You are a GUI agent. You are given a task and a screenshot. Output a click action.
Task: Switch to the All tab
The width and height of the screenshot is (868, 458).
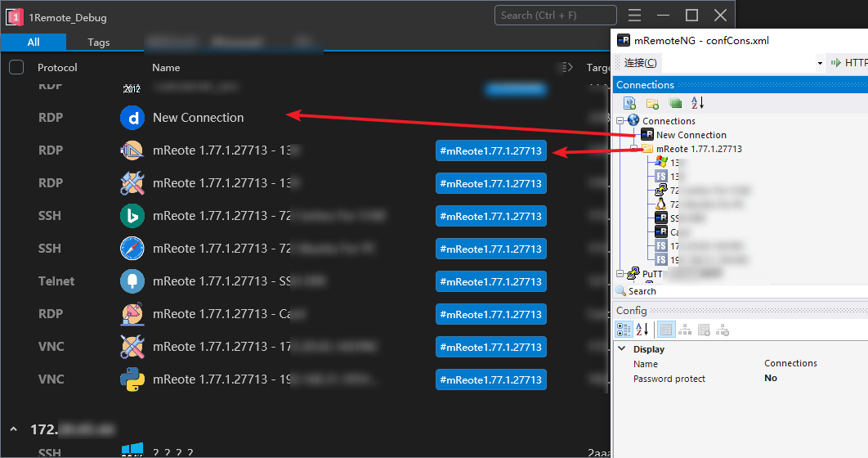pyautogui.click(x=34, y=42)
